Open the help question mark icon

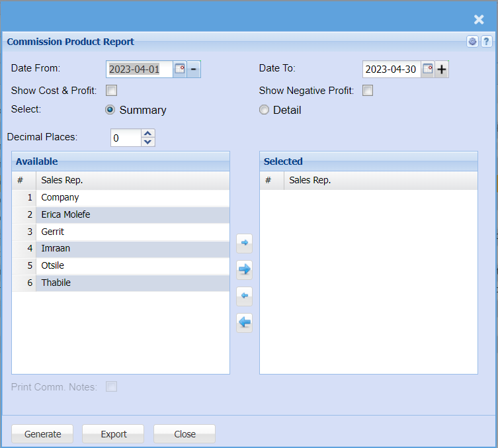485,42
